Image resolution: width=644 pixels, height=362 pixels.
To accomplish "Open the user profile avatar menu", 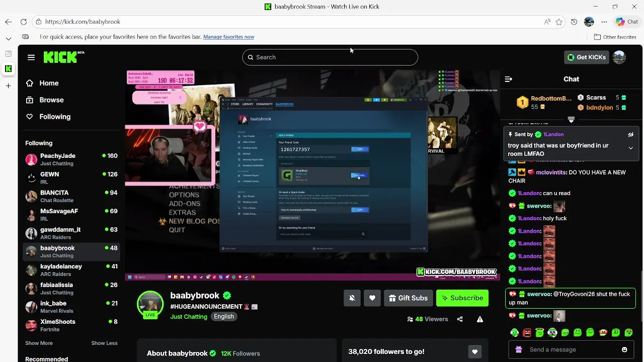I will click(619, 57).
